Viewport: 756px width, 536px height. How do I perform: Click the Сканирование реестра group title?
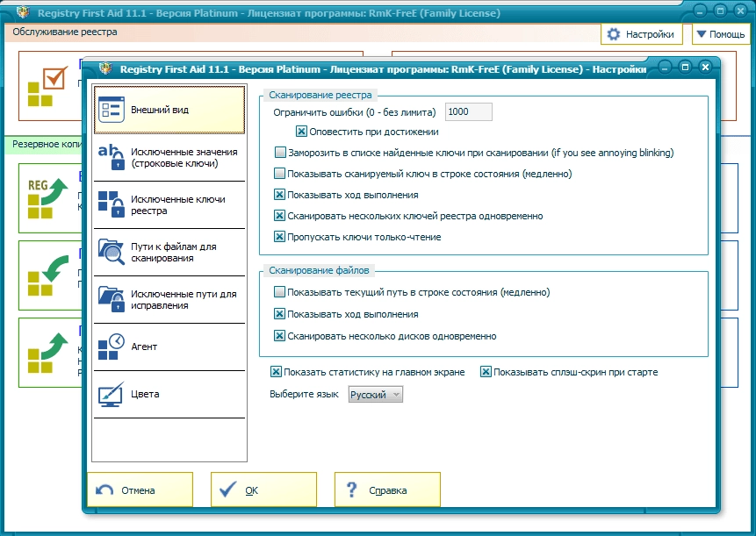point(320,95)
